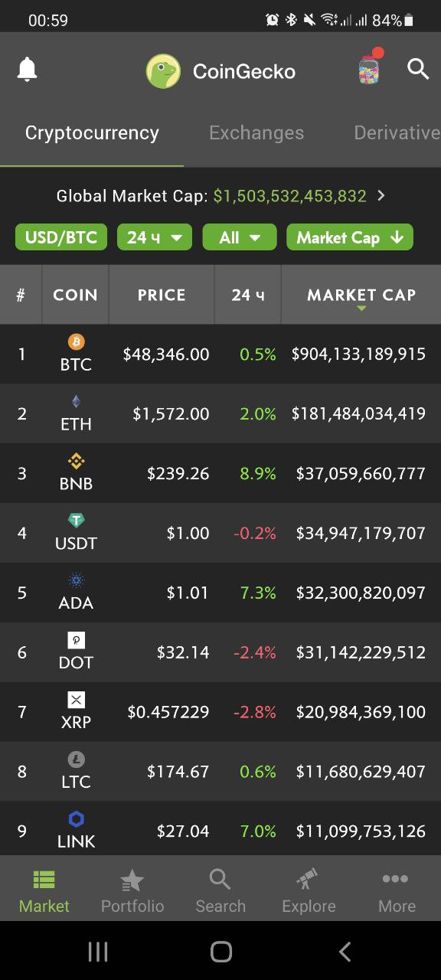The image size is (441, 980).
Task: Open Bitcoin via its BTC coin icon
Action: pos(76,341)
